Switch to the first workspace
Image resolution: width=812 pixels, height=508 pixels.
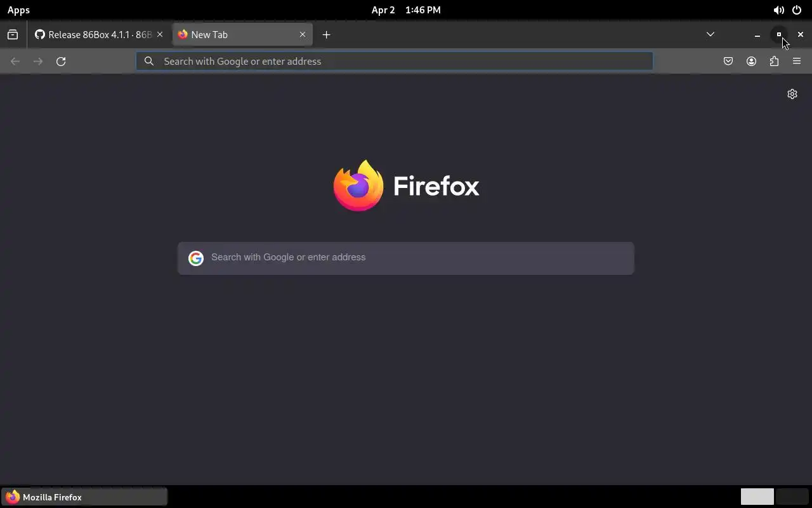(757, 497)
